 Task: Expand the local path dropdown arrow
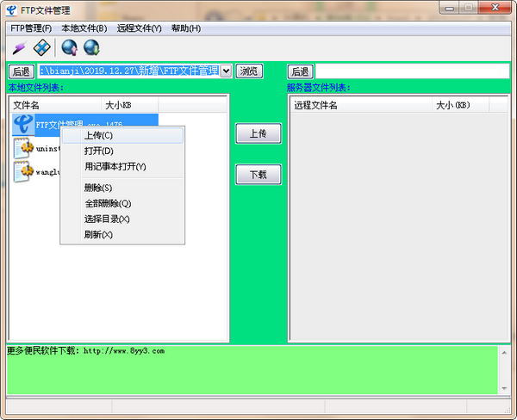pyautogui.click(x=227, y=71)
